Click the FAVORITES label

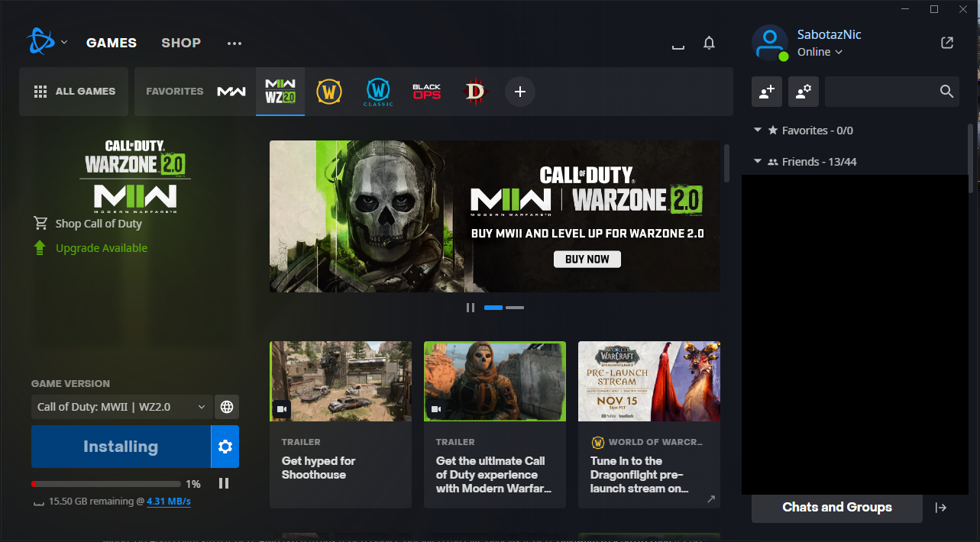click(x=175, y=92)
